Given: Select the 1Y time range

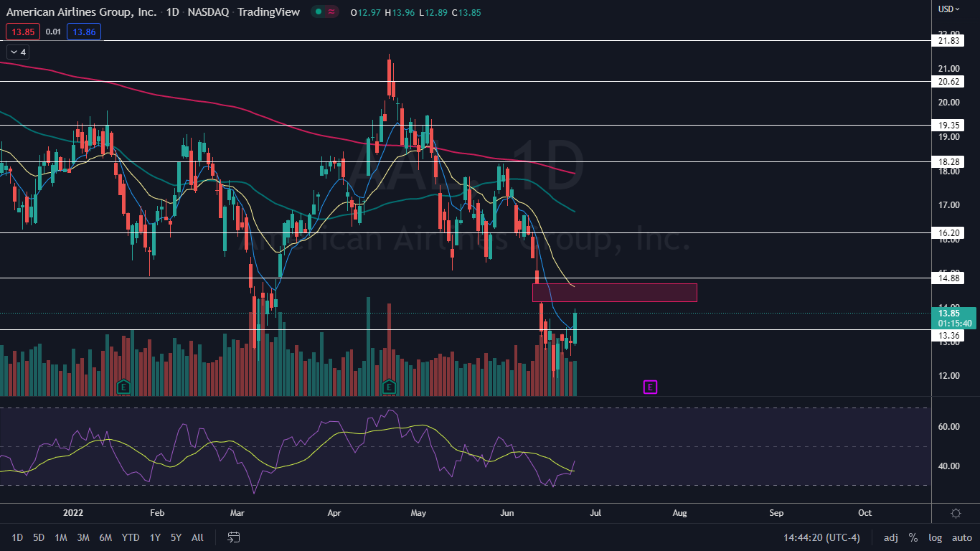Looking at the screenshot, I should [x=155, y=537].
